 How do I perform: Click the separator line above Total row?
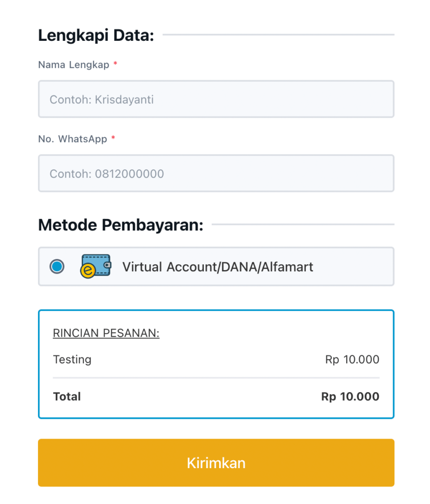[216, 378]
